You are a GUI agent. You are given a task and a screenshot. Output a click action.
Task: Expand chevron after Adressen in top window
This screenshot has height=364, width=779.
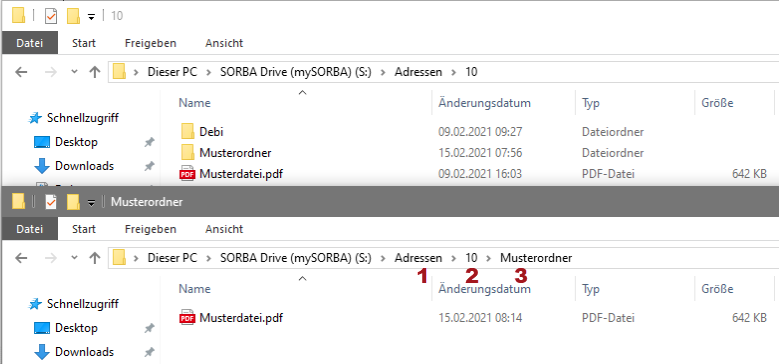pyautogui.click(x=454, y=73)
